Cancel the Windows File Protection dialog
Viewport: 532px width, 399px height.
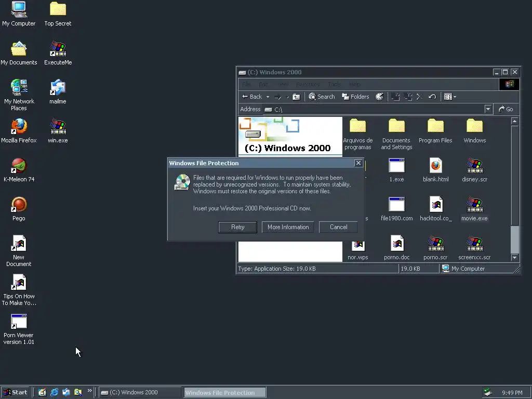338,227
